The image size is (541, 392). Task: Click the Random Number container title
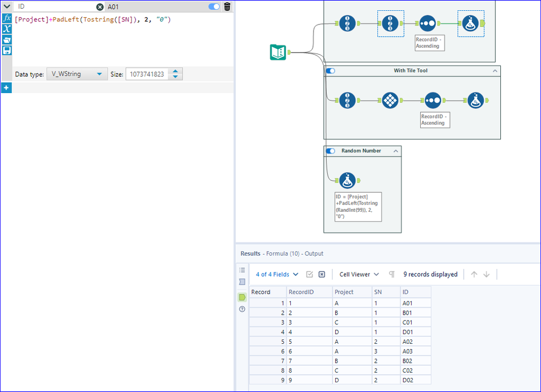coord(361,151)
